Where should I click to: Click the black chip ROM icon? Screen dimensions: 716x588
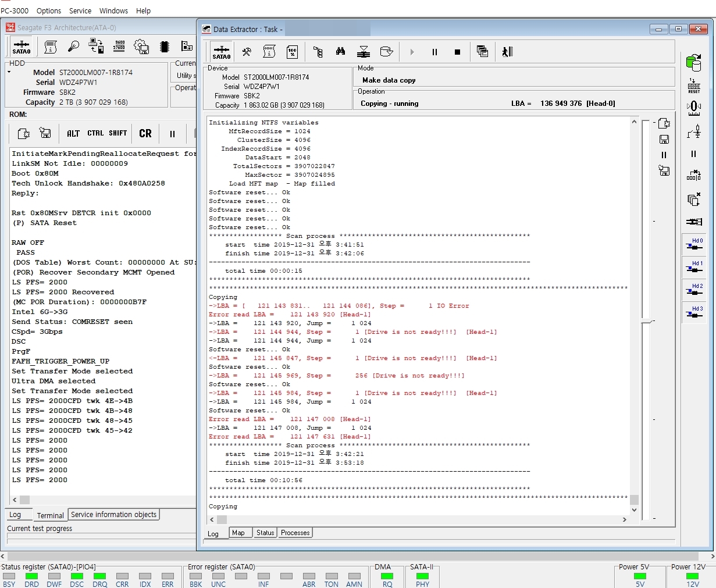(x=165, y=47)
